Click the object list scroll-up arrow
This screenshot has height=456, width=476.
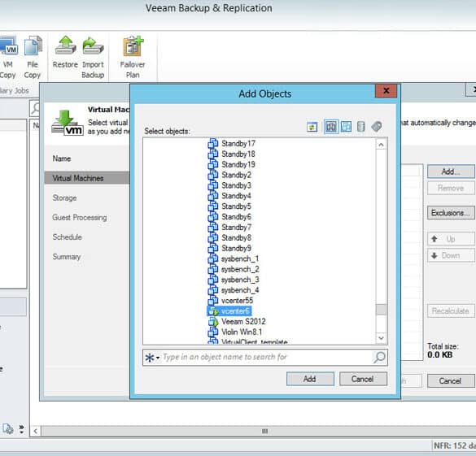coord(382,145)
